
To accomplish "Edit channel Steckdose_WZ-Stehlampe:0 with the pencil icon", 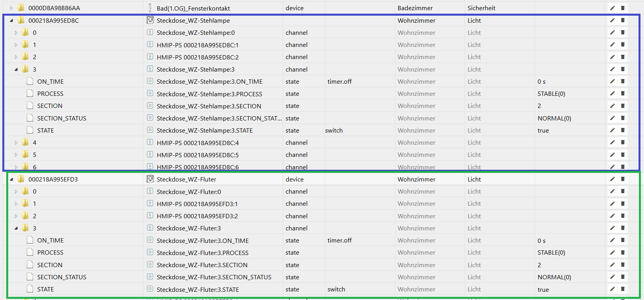I will click(612, 32).
